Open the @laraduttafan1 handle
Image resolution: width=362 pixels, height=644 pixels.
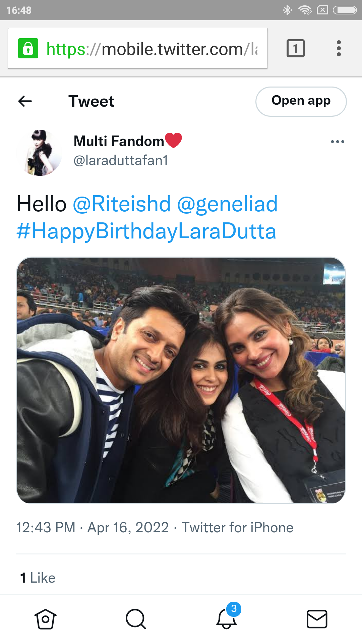(121, 160)
